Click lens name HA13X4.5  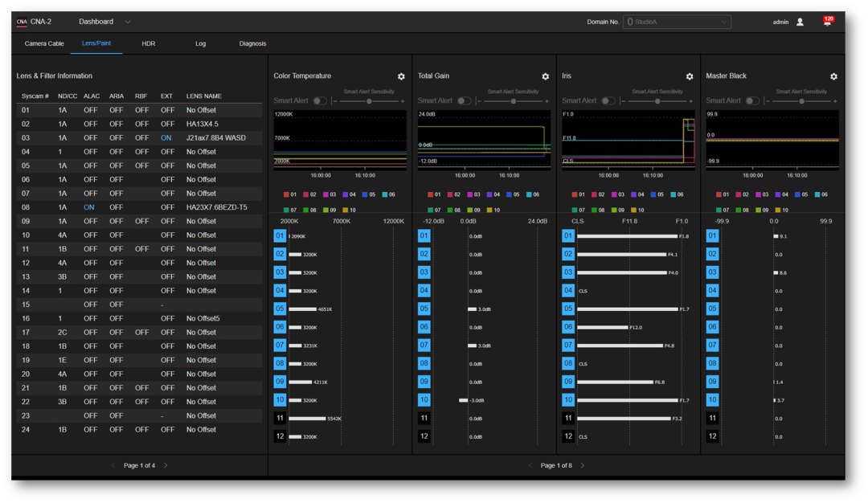point(202,124)
